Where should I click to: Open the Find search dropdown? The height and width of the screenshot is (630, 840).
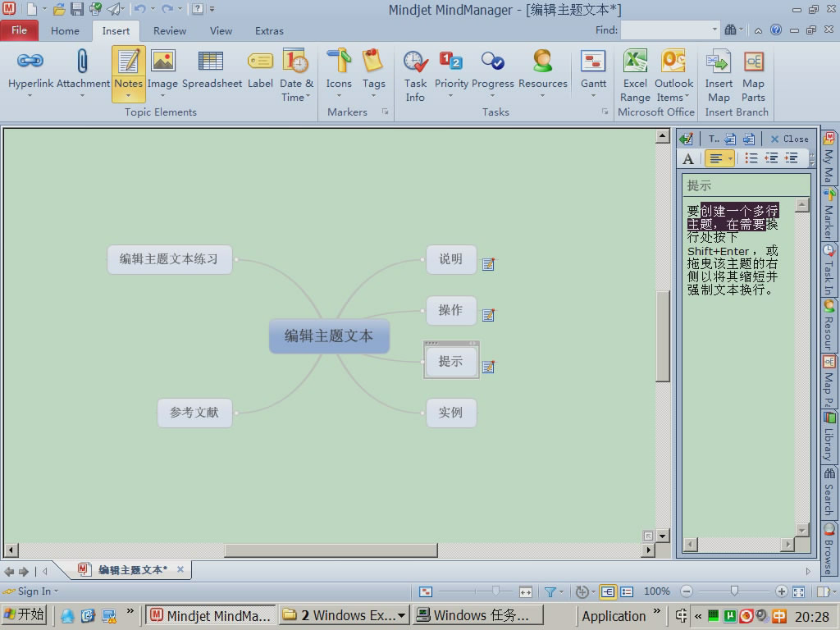click(714, 30)
